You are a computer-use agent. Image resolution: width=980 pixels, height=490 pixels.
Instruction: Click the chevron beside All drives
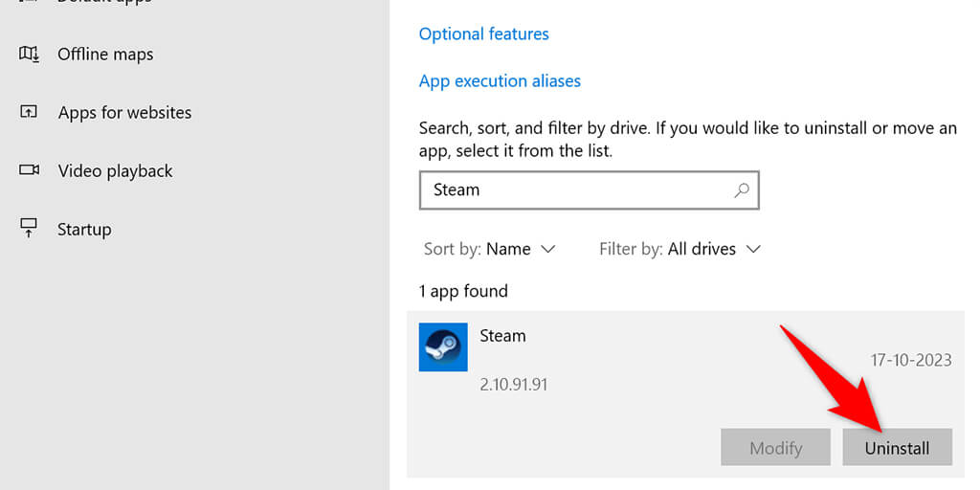(753, 249)
